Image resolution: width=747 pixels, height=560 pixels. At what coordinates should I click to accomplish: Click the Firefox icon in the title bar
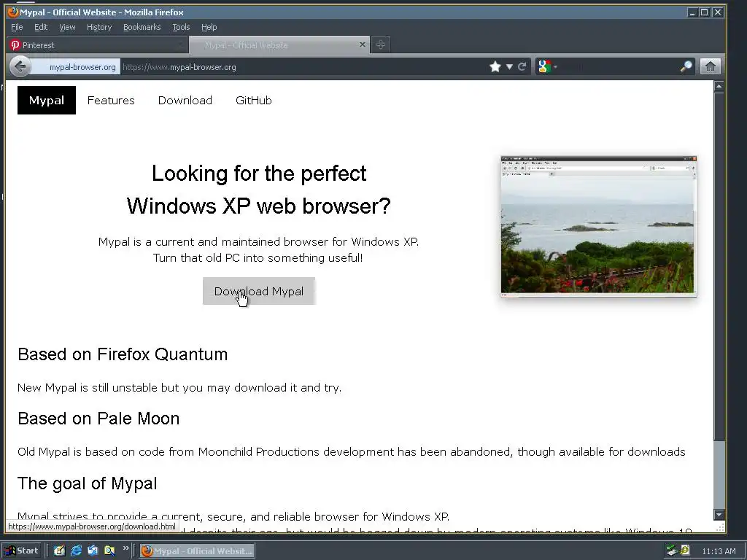point(13,12)
